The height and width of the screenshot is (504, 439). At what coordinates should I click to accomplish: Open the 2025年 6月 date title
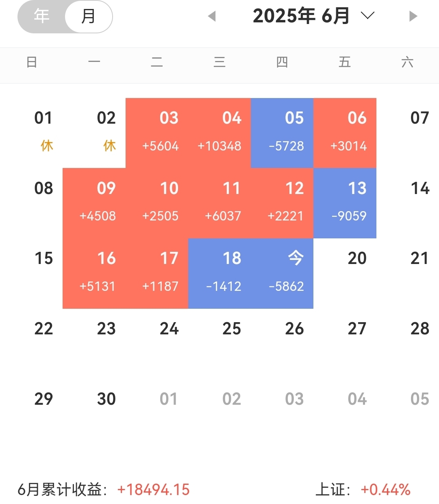pyautogui.click(x=301, y=16)
